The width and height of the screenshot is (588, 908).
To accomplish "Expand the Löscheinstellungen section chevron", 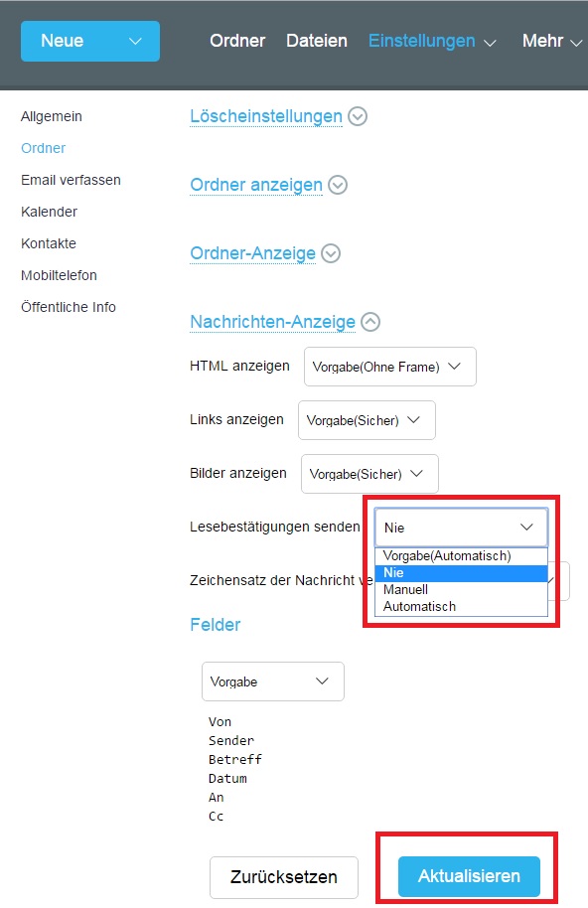I will tap(357, 116).
